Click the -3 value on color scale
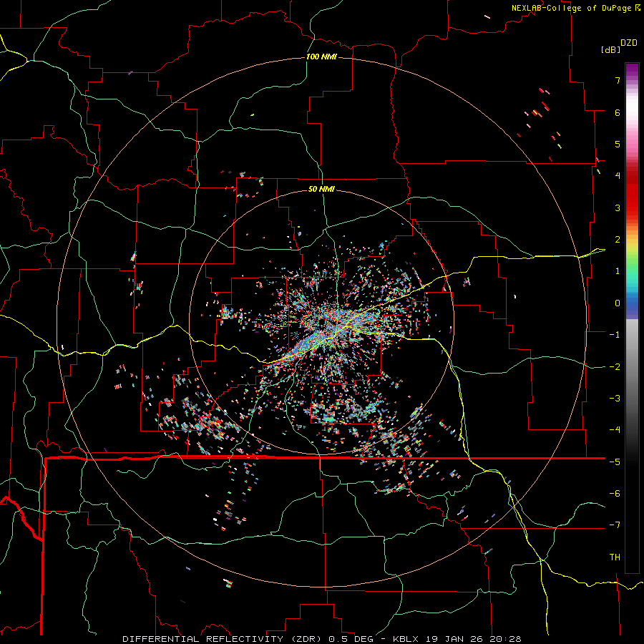The height and width of the screenshot is (644, 644). click(x=615, y=399)
